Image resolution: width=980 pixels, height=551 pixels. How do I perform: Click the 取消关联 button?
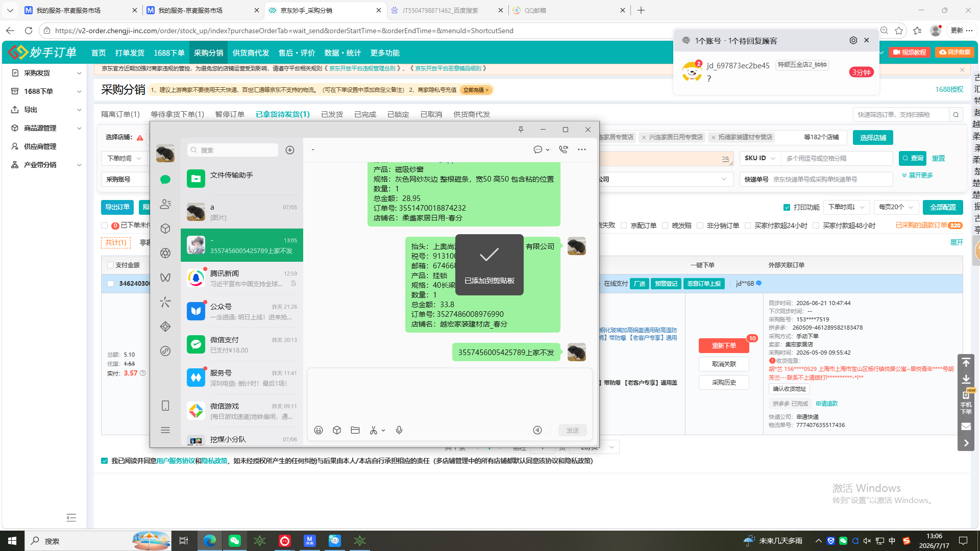tap(724, 364)
